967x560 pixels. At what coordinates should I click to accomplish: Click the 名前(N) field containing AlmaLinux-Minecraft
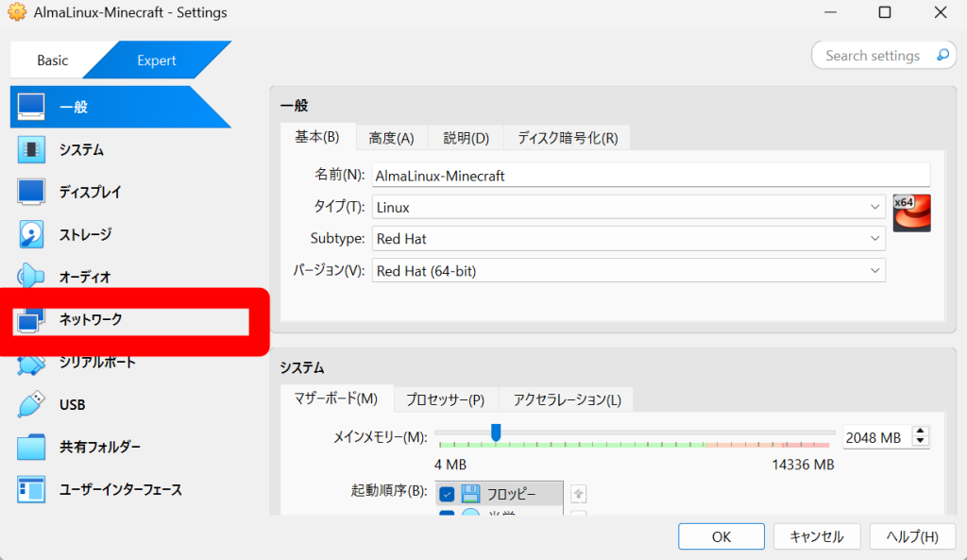click(651, 176)
